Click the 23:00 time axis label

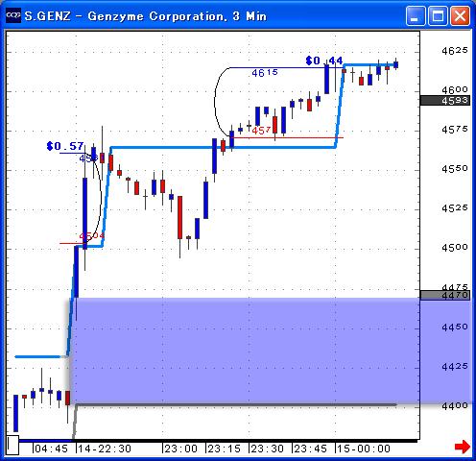tap(180, 449)
